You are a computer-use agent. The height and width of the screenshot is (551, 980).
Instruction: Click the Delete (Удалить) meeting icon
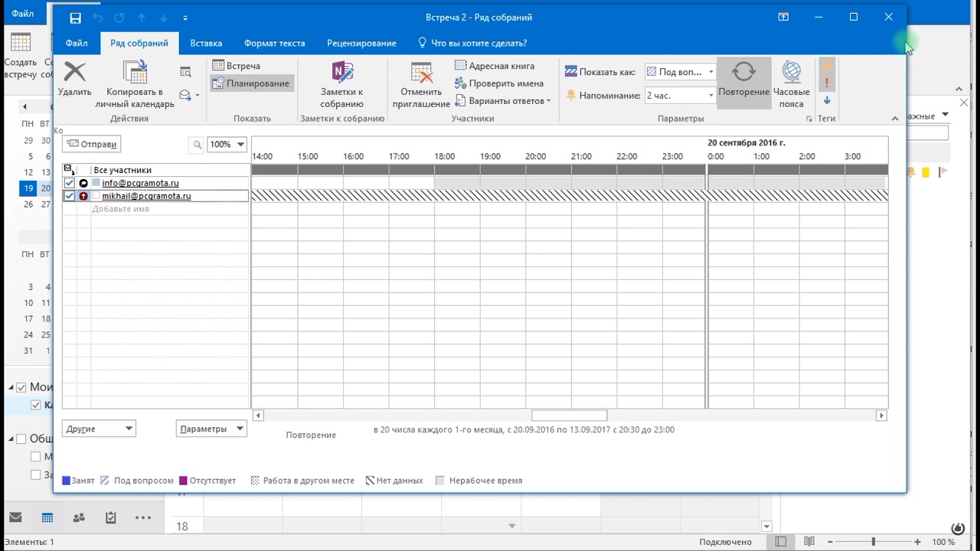(74, 73)
